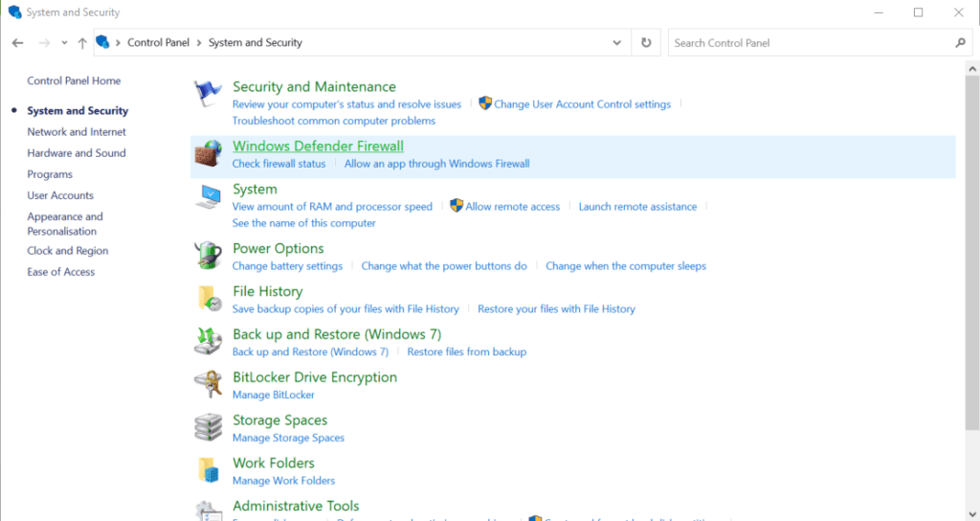Click Restore files from backup
Image resolution: width=980 pixels, height=521 pixels.
click(467, 352)
